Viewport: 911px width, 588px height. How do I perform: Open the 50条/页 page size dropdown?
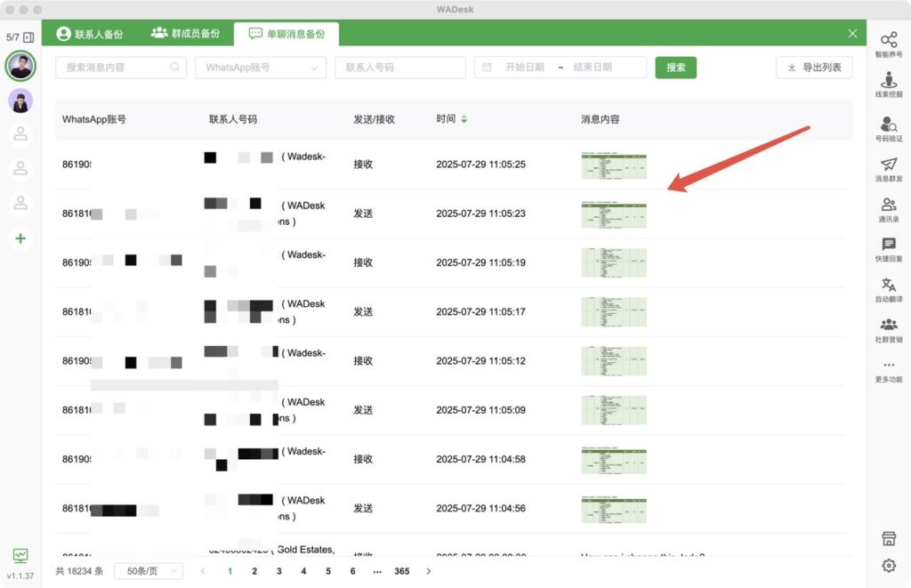(149, 571)
